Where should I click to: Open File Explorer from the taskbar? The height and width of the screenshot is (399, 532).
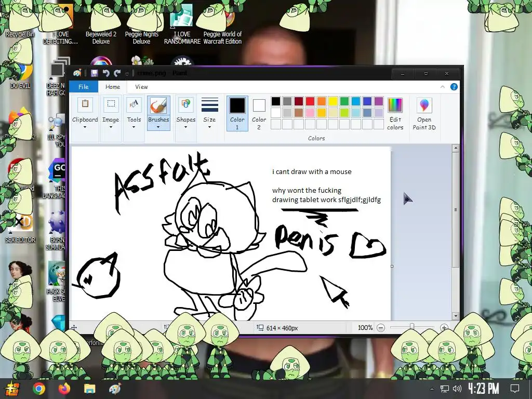click(89, 389)
